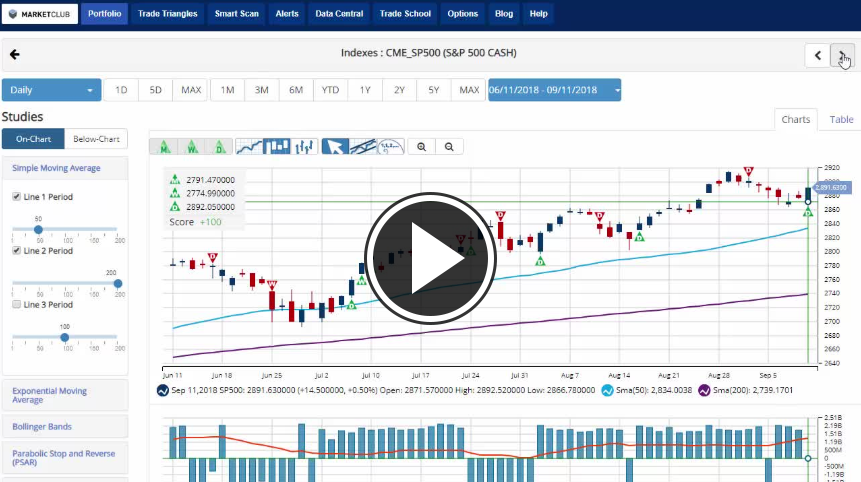
Task: Click the Sma(200) legend icon
Action: tap(704, 390)
